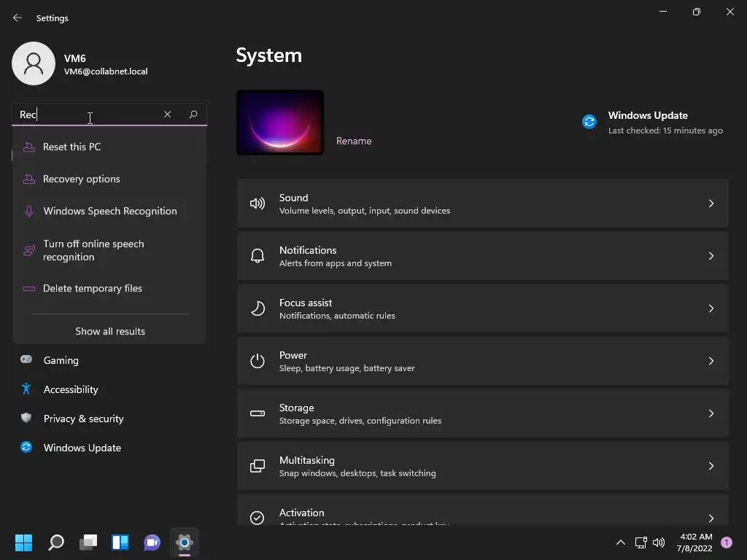
Task: Open Widgets from the taskbar
Action: pyautogui.click(x=120, y=542)
